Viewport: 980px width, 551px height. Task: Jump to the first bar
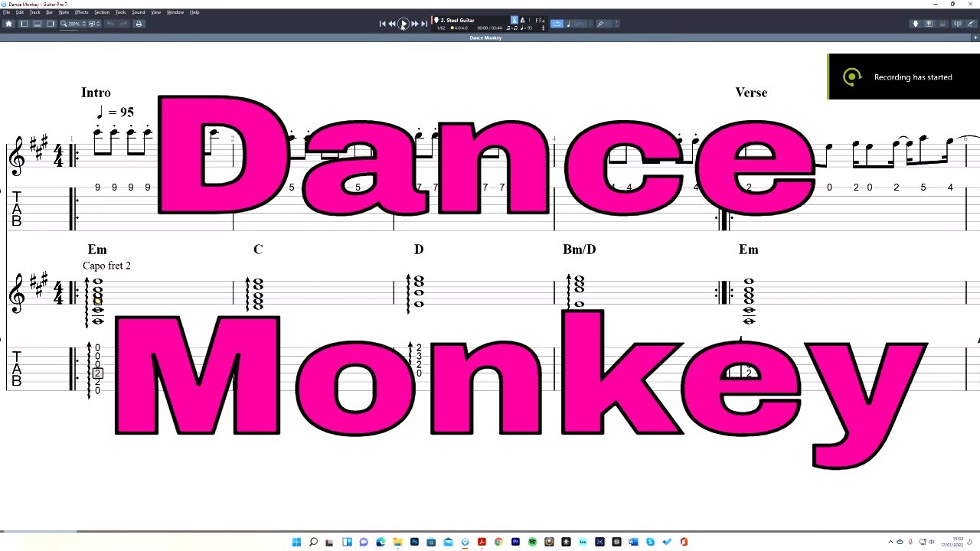(x=382, y=24)
